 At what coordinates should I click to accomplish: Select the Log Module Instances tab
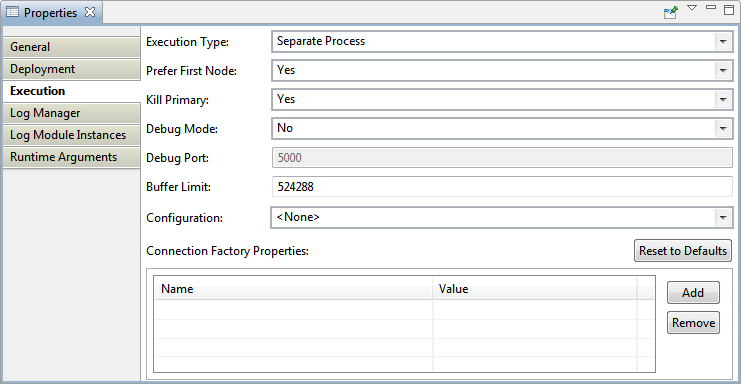tap(71, 135)
